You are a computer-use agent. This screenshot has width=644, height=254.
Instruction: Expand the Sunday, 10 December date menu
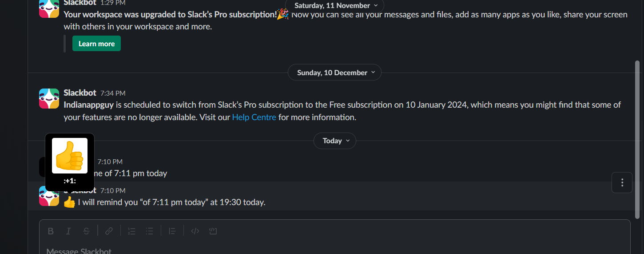coord(334,73)
